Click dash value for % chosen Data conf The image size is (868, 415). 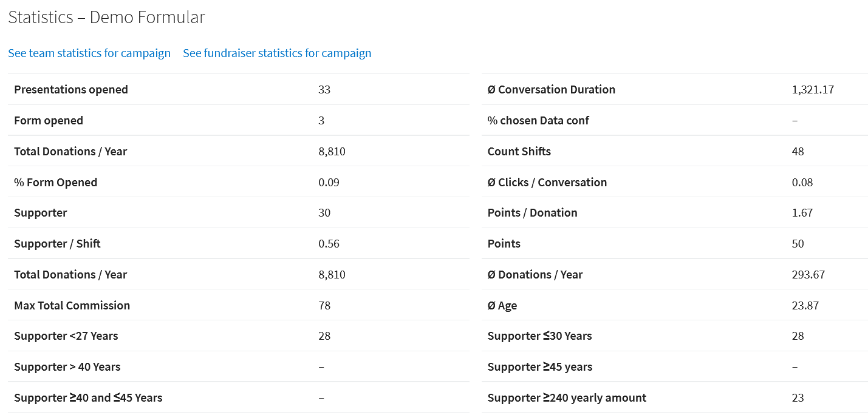(x=795, y=120)
